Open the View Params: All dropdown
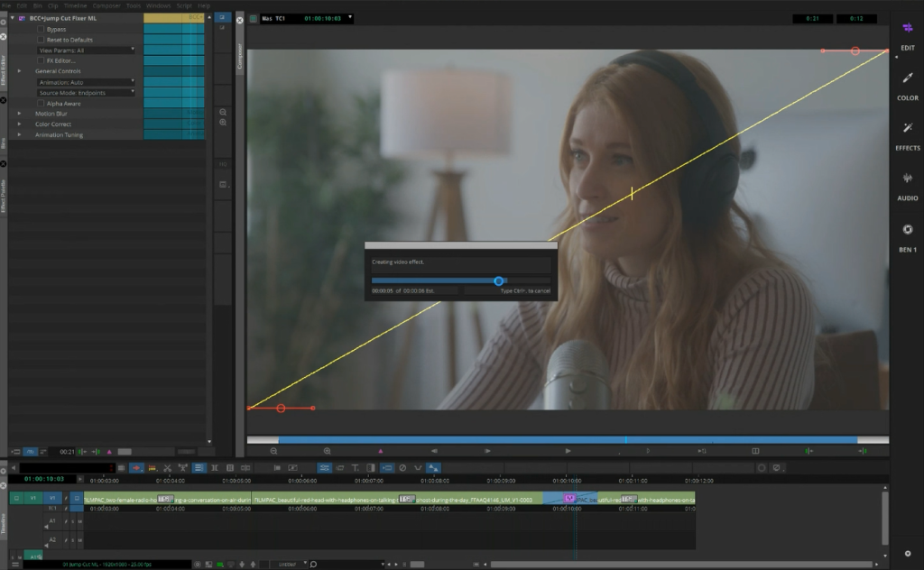 [86, 51]
